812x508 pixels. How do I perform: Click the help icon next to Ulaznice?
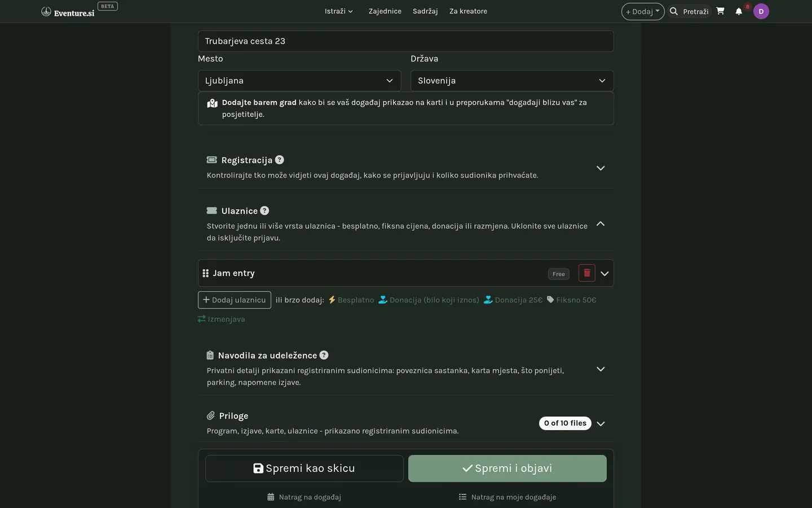264,211
